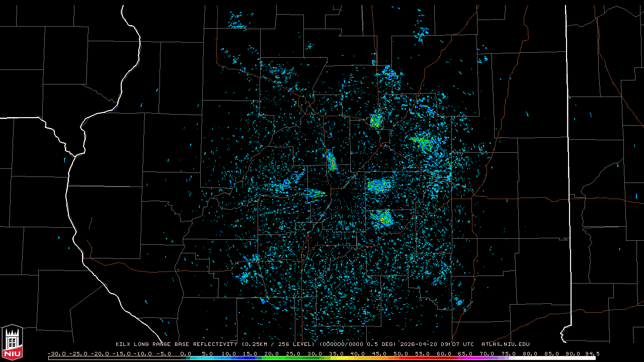Image resolution: width=644 pixels, height=362 pixels.
Task: Click the (0.25KM / 256 LEVEL) resolution text
Action: 278,344
